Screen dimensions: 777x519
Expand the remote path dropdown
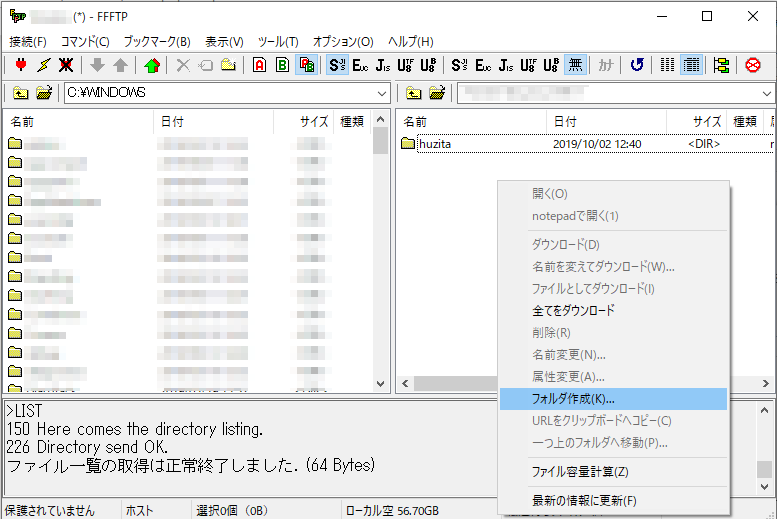click(x=767, y=93)
